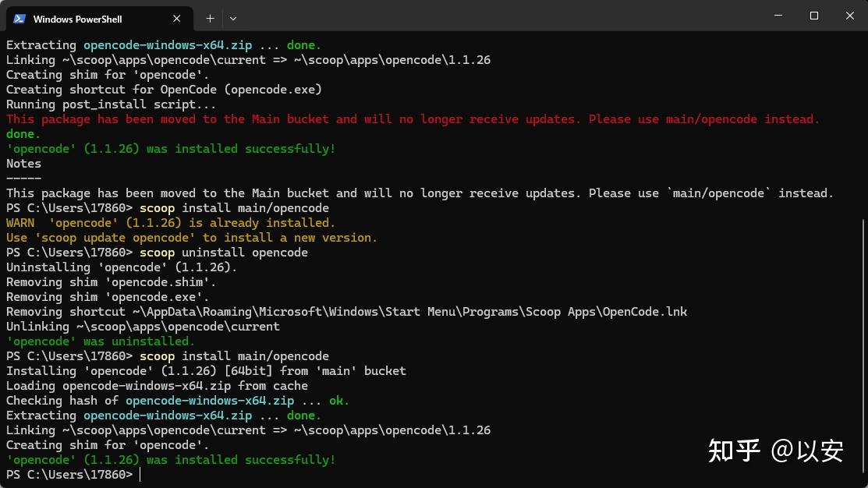
Task: Minimize the terminal window
Action: (778, 16)
